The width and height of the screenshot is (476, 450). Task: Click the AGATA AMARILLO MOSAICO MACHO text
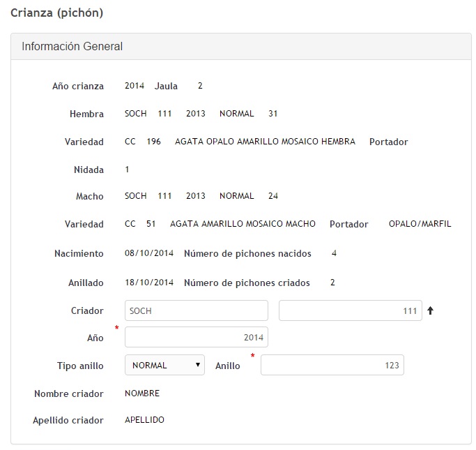point(243,224)
